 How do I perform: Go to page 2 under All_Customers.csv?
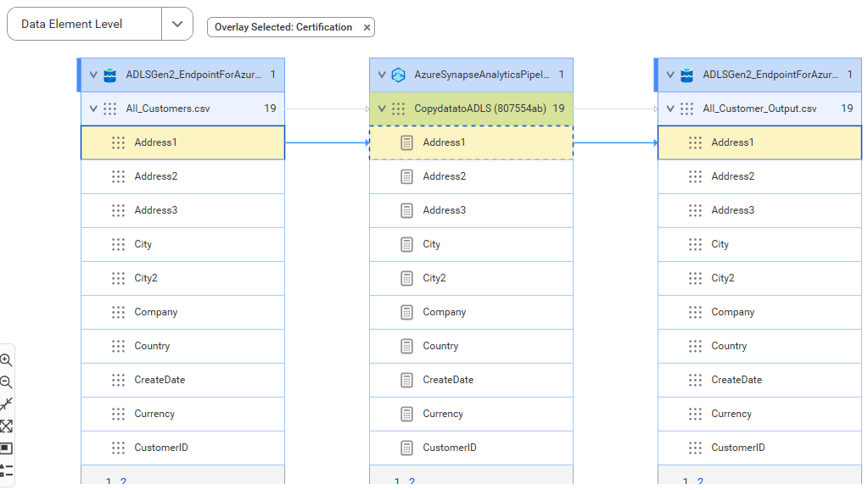click(x=123, y=482)
